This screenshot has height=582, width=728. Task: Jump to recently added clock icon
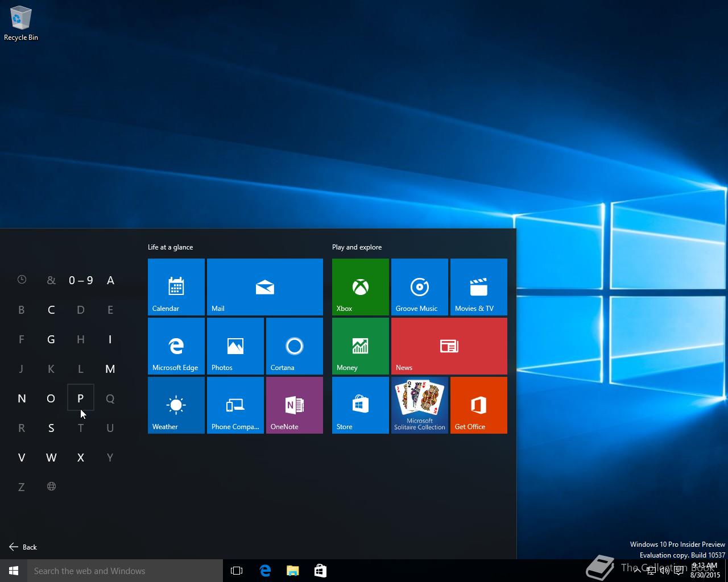pos(22,280)
